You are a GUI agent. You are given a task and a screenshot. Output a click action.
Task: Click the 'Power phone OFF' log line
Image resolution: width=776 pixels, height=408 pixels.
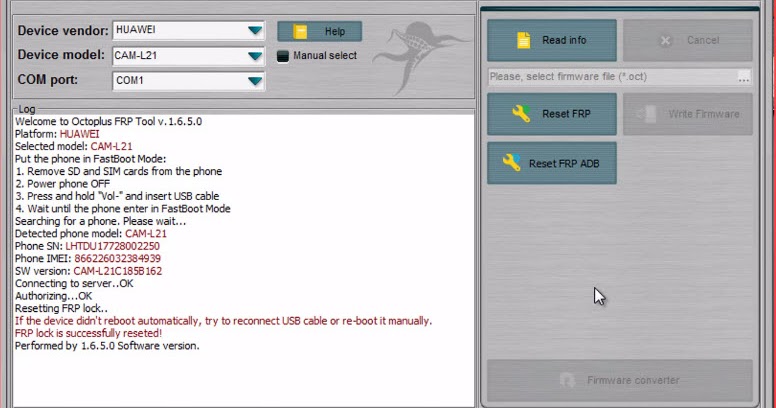click(x=62, y=184)
